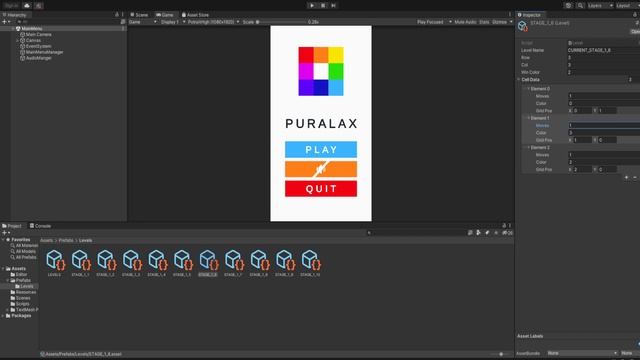Click the Pause button in toolbar

tap(323, 5)
